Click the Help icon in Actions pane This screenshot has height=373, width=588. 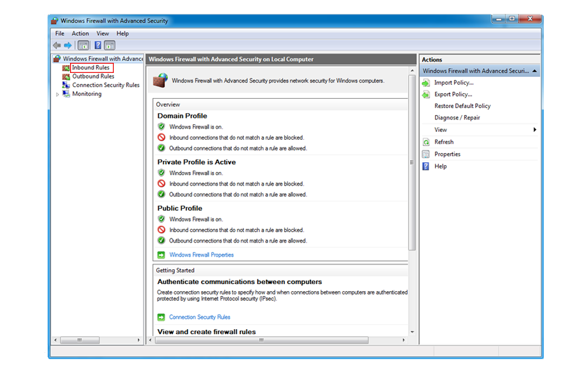click(426, 166)
